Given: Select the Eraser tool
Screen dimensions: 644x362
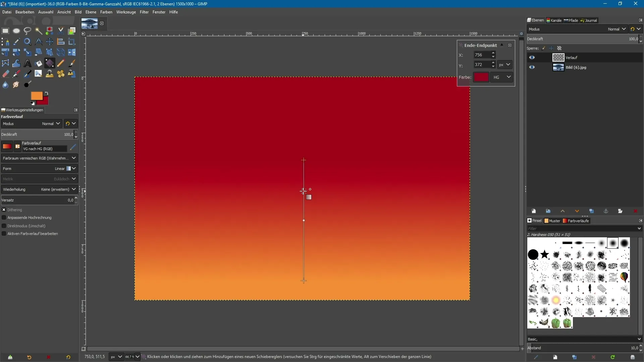Looking at the screenshot, I should point(5,74).
